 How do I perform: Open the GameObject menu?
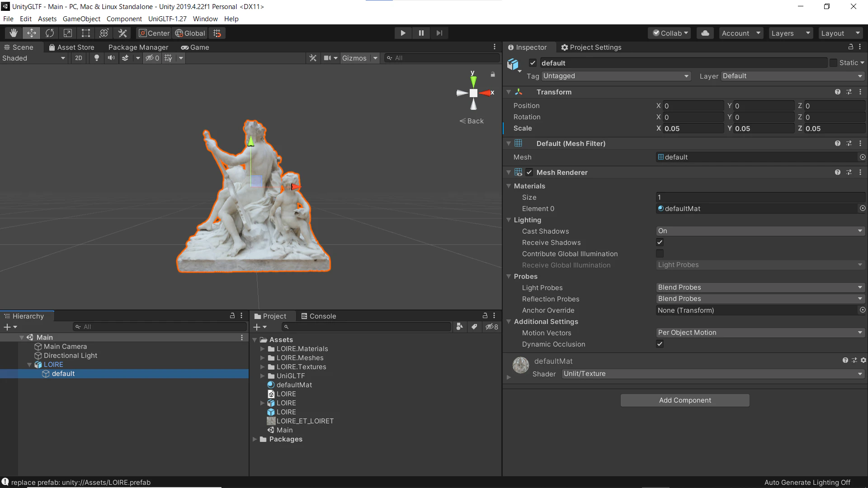[x=81, y=19]
